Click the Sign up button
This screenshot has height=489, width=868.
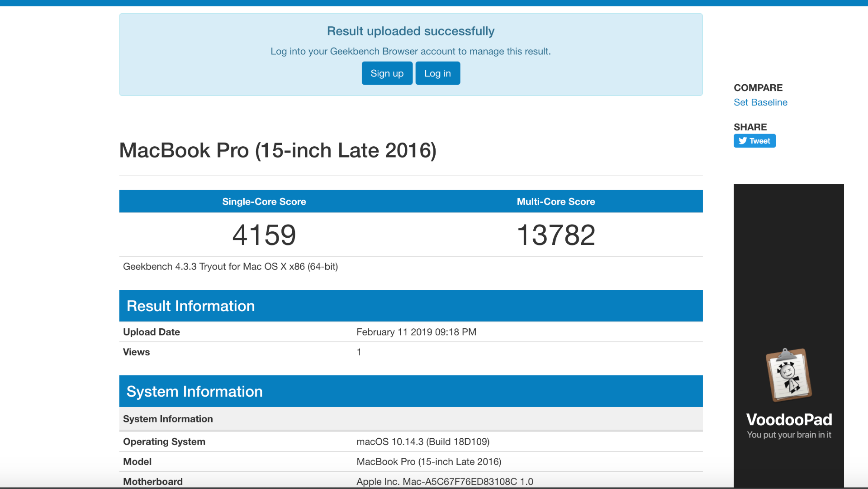point(387,73)
